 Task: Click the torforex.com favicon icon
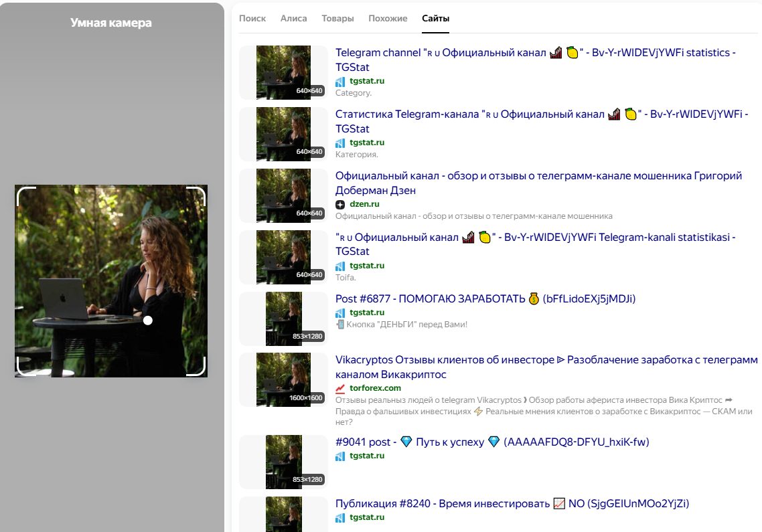(x=340, y=388)
